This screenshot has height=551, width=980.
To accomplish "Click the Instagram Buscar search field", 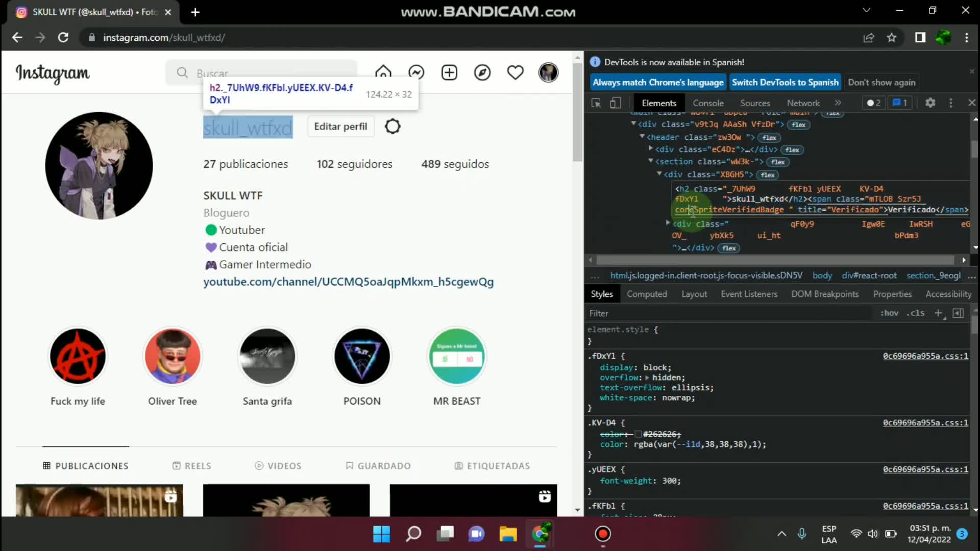I will coord(261,73).
